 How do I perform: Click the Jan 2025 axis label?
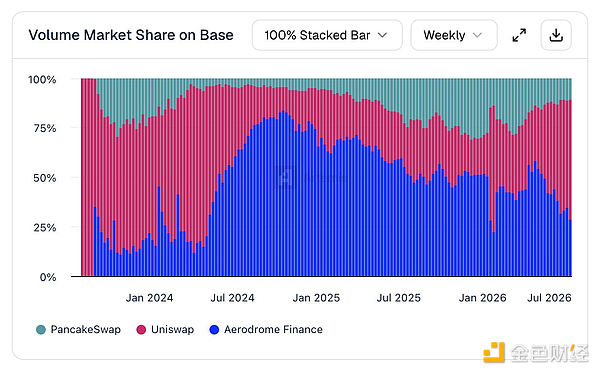pyautogui.click(x=316, y=298)
